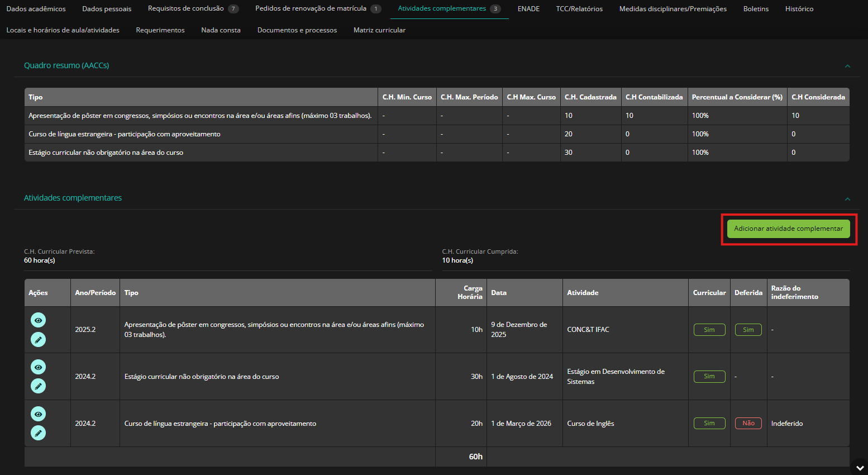868x475 pixels.
Task: Click the scroll-down arrow at bottom right
Action: (x=859, y=466)
